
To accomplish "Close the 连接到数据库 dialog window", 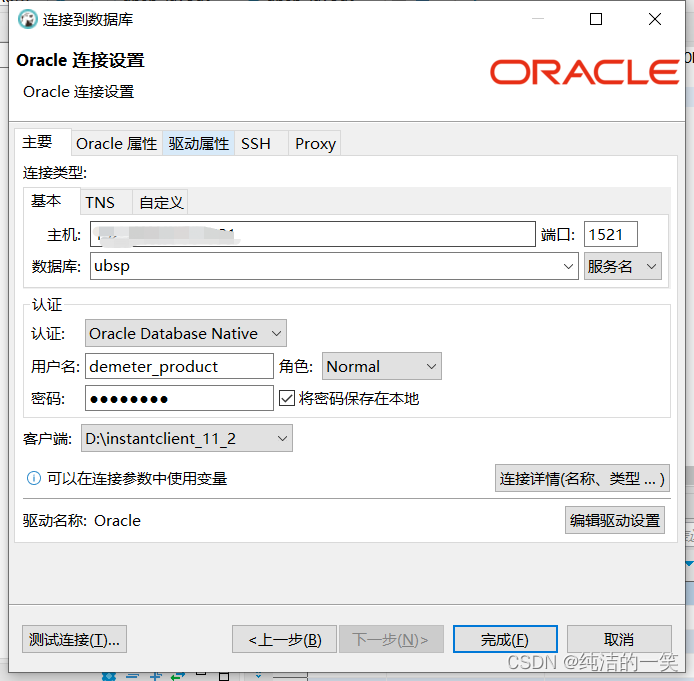I will point(655,19).
